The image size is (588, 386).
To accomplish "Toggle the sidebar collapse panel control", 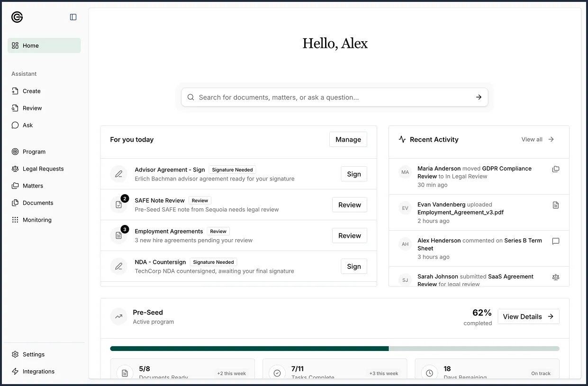I will coord(73,17).
